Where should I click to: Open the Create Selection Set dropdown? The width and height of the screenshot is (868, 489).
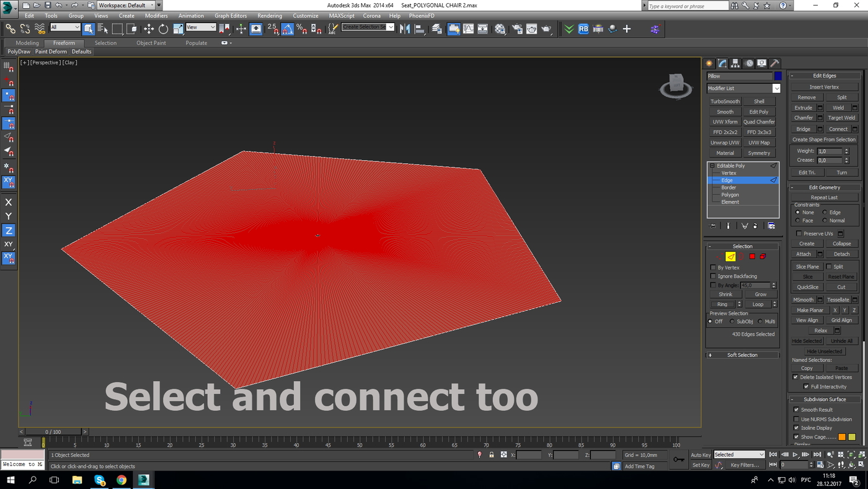pos(368,27)
